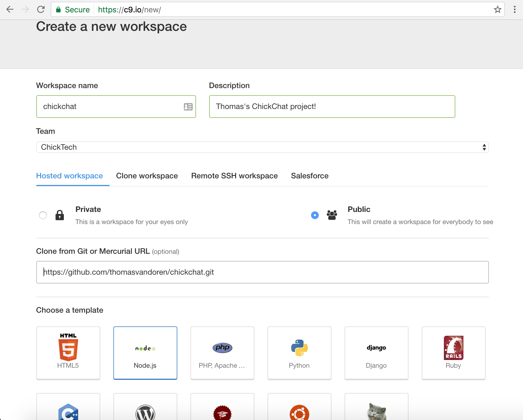Reload the c9.io page
523x420 pixels.
click(x=41, y=10)
